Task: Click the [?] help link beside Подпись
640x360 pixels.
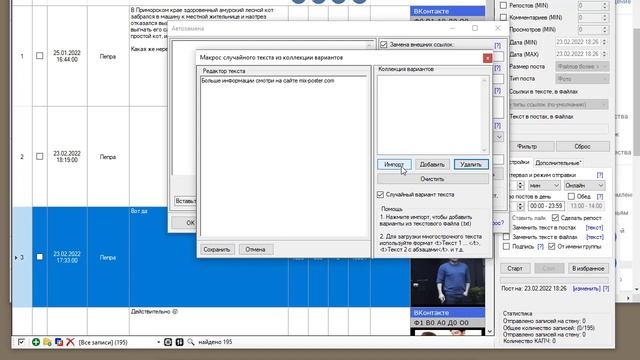Action: coord(540,247)
